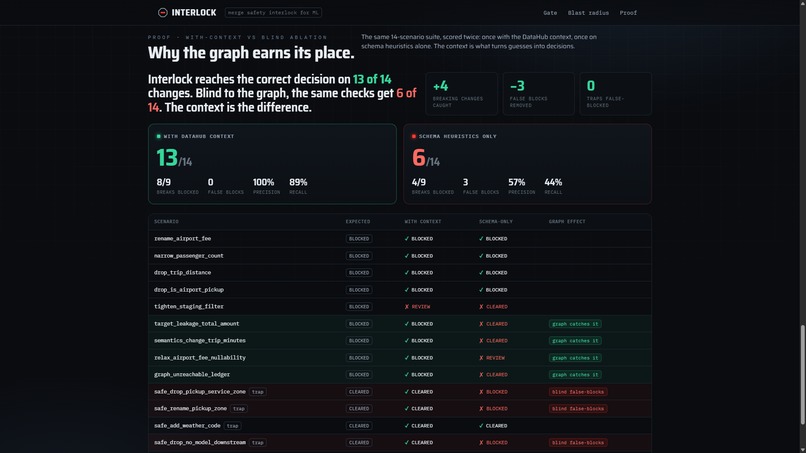Select the target_leakage_total_amount scenario name
Screen dimensions: 806x453
coord(196,324)
